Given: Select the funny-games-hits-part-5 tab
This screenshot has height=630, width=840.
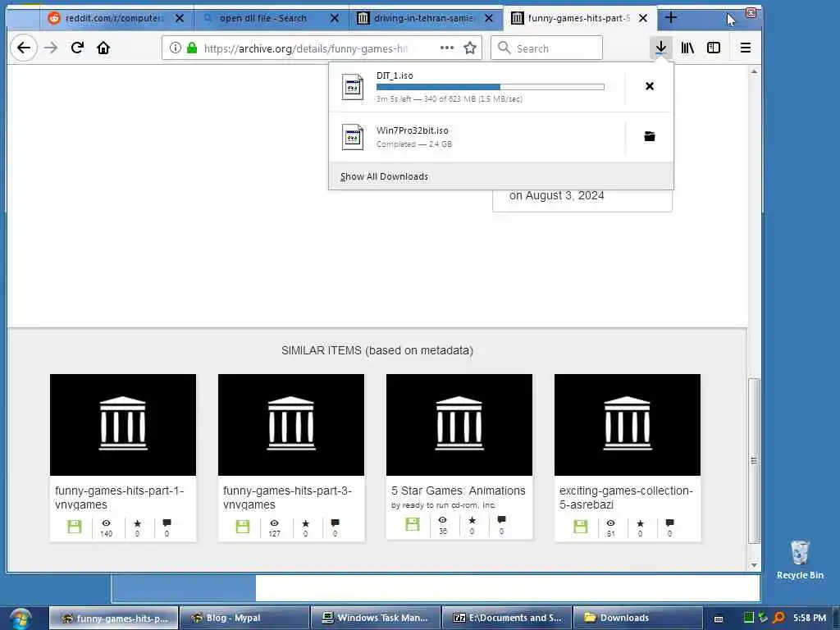Looking at the screenshot, I should click(579, 18).
